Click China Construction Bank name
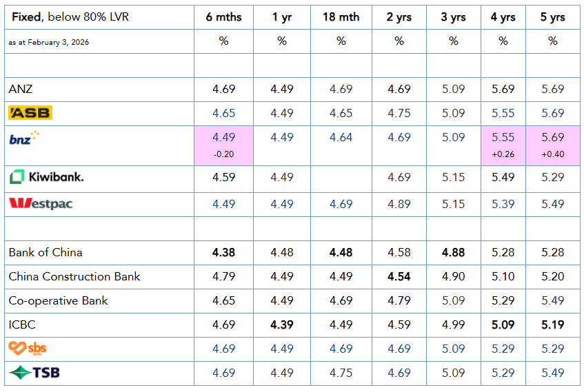 click(74, 276)
